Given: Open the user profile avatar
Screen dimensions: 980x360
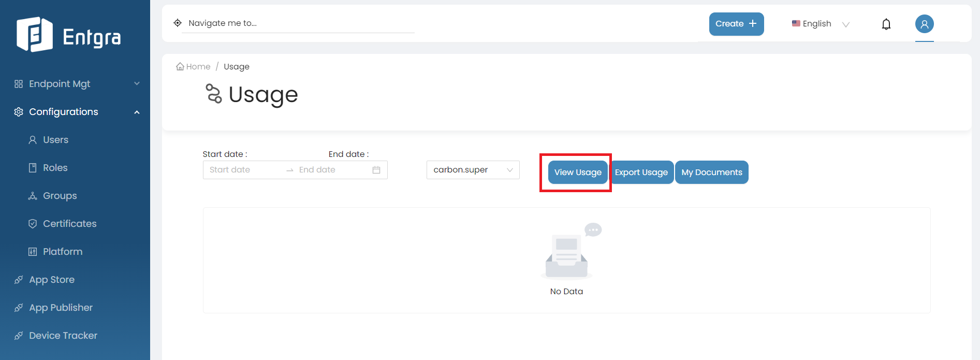Looking at the screenshot, I should coord(924,24).
